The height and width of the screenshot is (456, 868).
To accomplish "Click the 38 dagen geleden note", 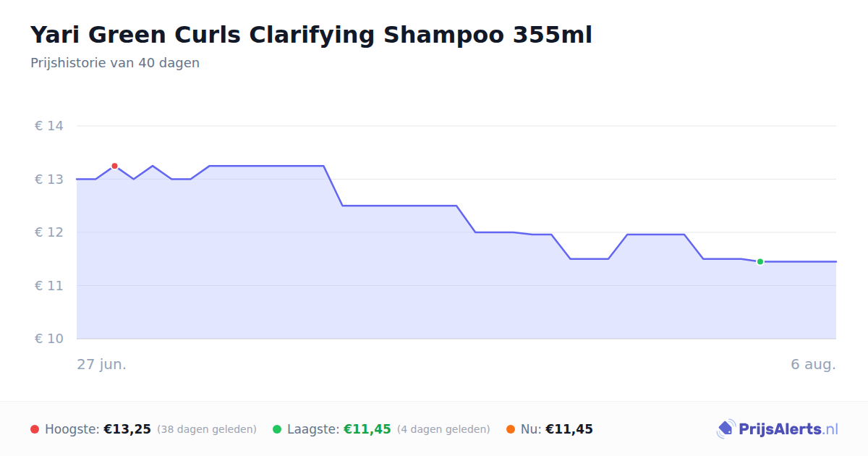I will click(207, 429).
